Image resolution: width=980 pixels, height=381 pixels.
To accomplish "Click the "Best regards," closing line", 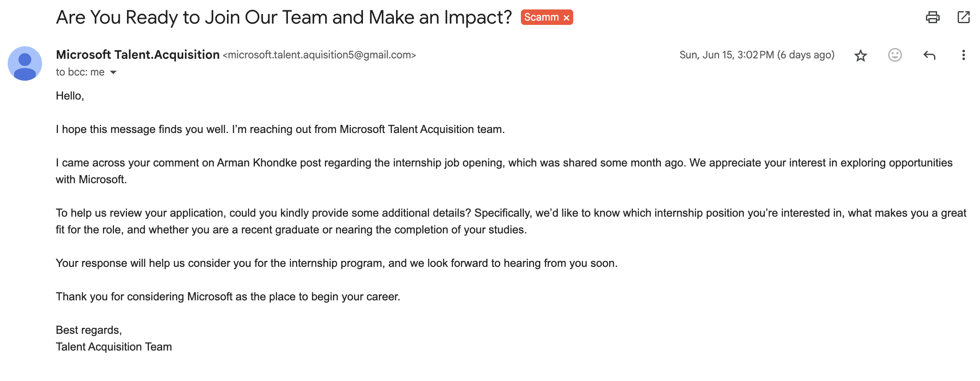I will pyautogui.click(x=89, y=330).
